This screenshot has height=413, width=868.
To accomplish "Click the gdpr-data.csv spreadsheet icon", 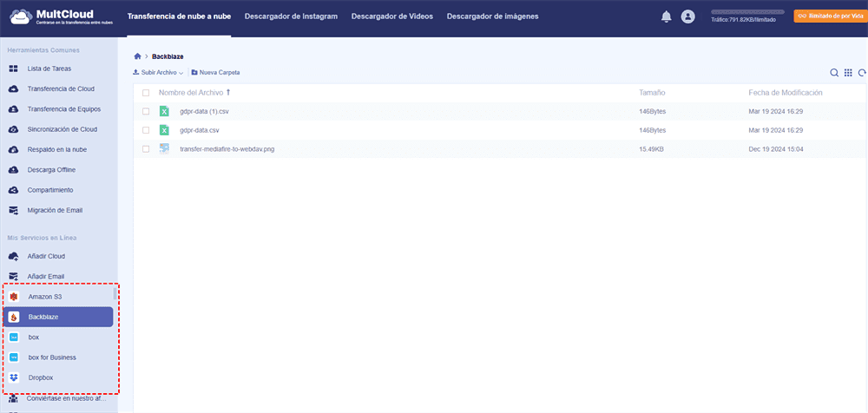I will [x=164, y=130].
